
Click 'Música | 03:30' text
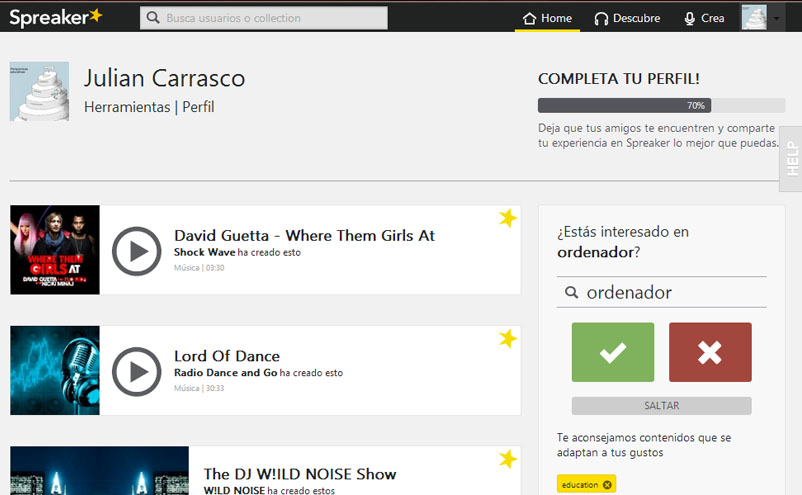point(199,267)
